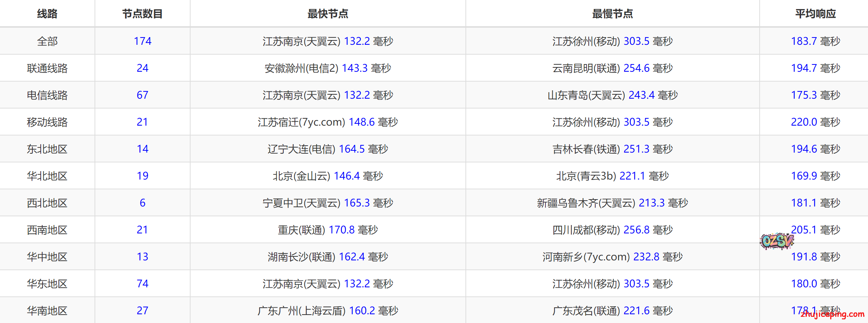The image size is (868, 323).
Task: Click the 节点数目 column header
Action: (x=142, y=14)
